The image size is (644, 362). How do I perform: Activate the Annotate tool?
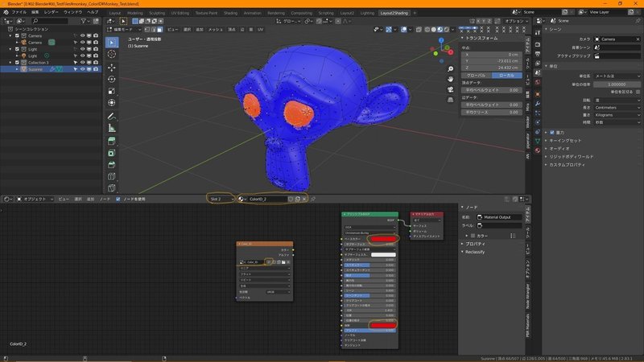pyautogui.click(x=112, y=117)
